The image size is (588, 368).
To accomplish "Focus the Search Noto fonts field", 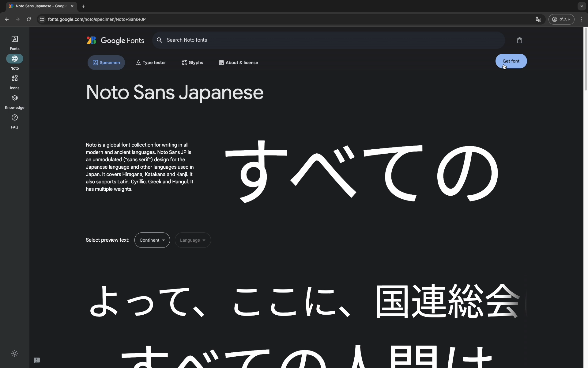I will [328, 40].
